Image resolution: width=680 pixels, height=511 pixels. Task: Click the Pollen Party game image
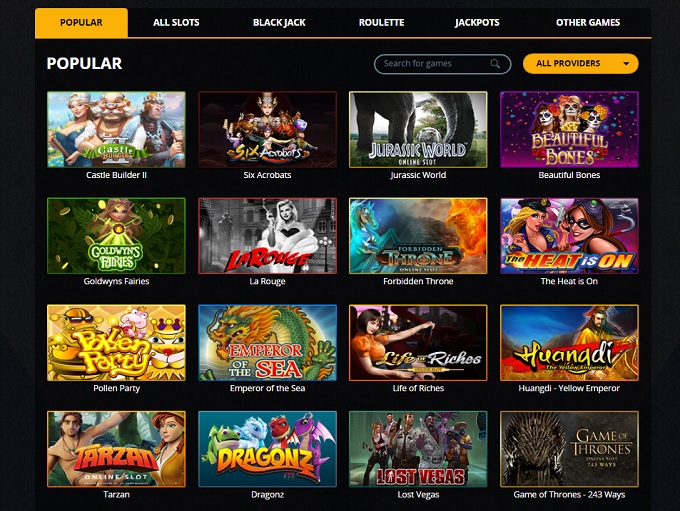(116, 343)
